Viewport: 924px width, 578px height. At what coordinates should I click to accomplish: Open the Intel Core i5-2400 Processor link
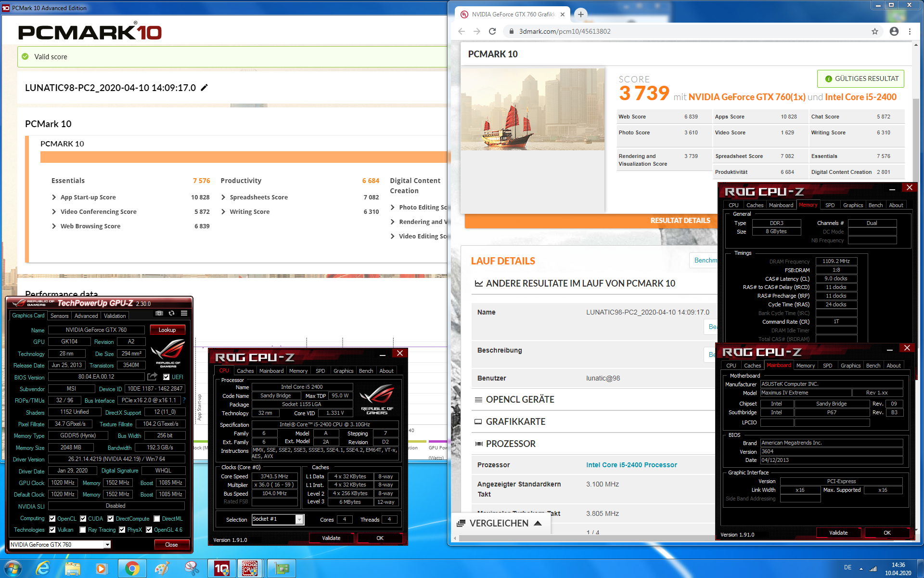pos(631,465)
